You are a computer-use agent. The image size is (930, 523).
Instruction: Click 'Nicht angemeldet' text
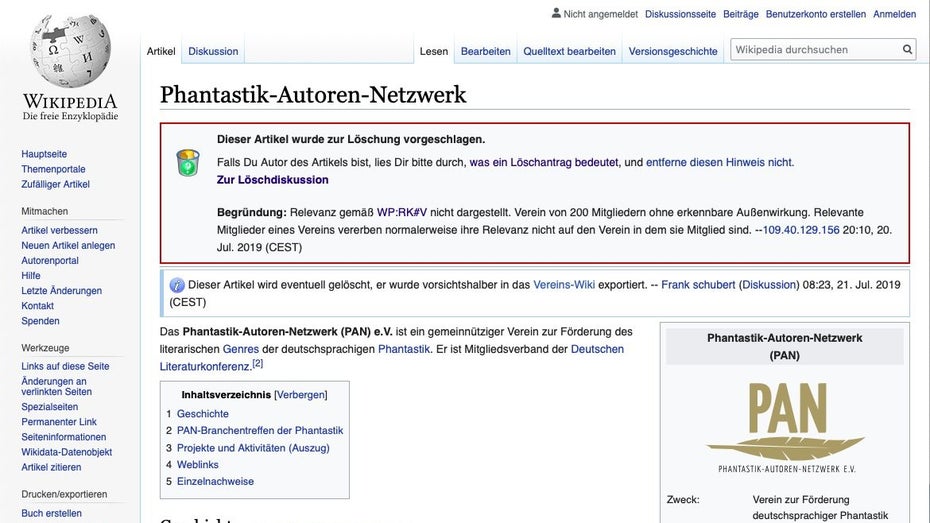click(x=601, y=14)
